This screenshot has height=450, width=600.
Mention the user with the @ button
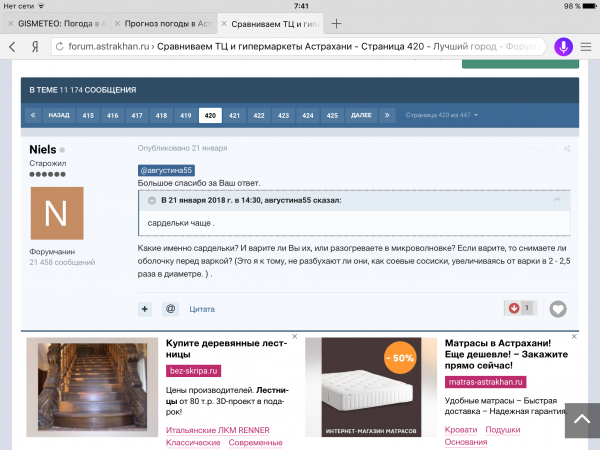tap(170, 309)
